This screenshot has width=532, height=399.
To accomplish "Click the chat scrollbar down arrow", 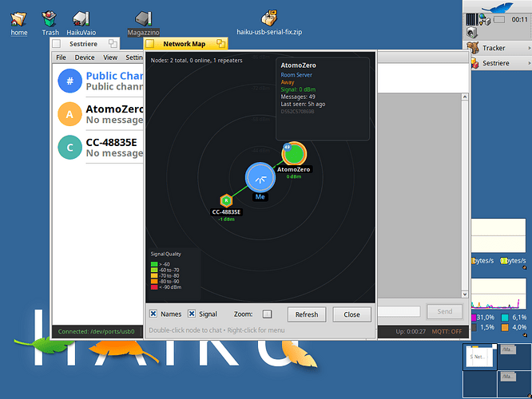I will pos(465,294).
